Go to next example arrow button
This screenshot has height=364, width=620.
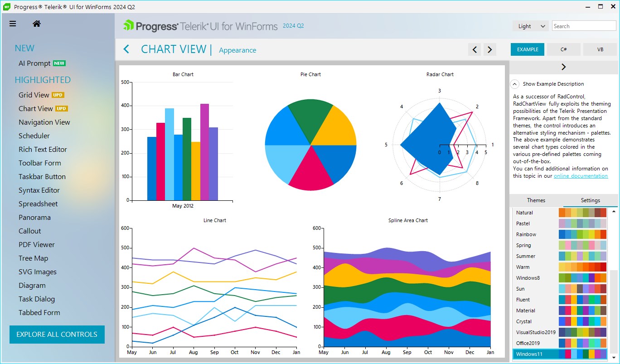tap(490, 49)
